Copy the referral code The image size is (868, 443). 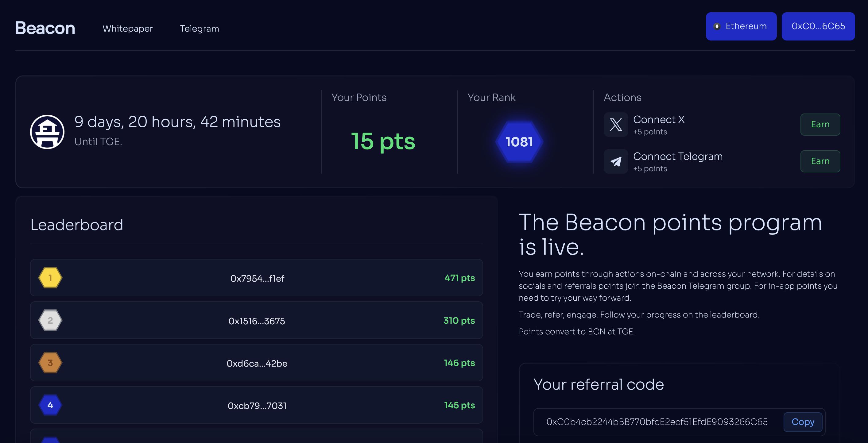click(803, 422)
